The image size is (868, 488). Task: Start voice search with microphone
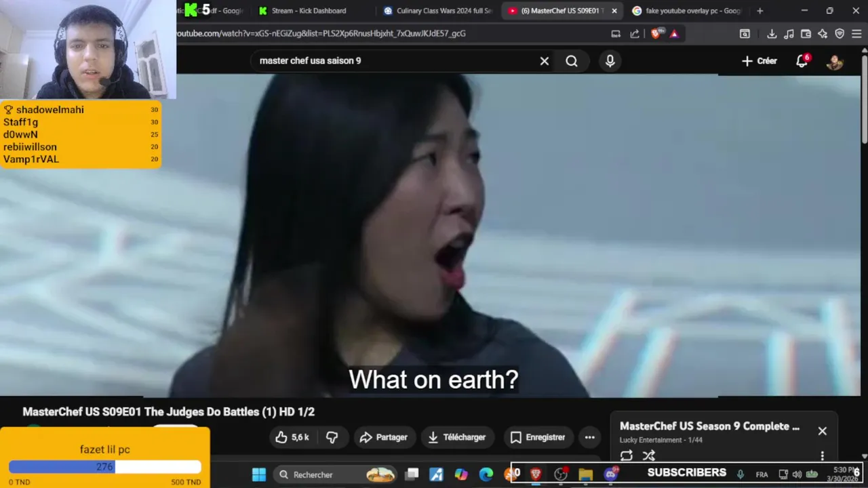tap(610, 61)
